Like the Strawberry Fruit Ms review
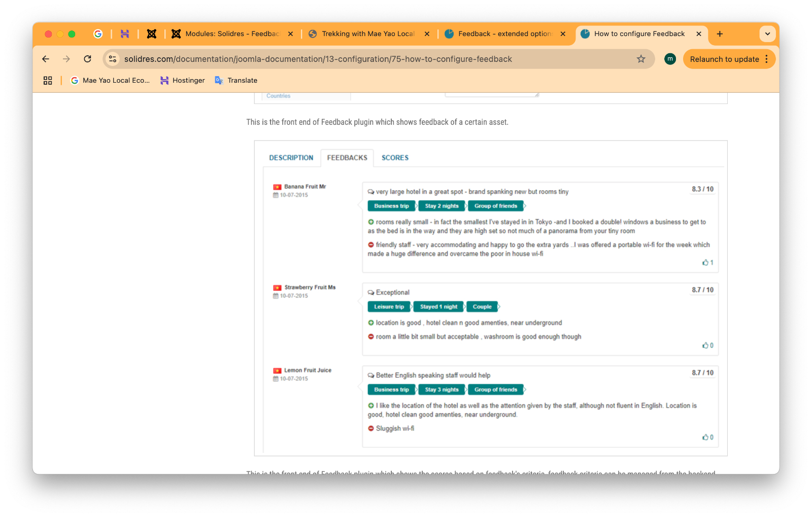This screenshot has width=812, height=517. pyautogui.click(x=705, y=346)
